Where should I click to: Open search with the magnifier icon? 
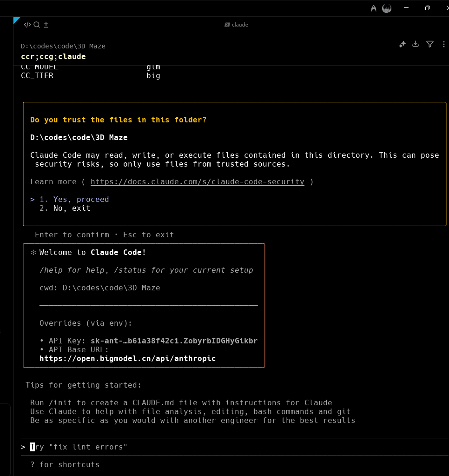click(x=37, y=25)
